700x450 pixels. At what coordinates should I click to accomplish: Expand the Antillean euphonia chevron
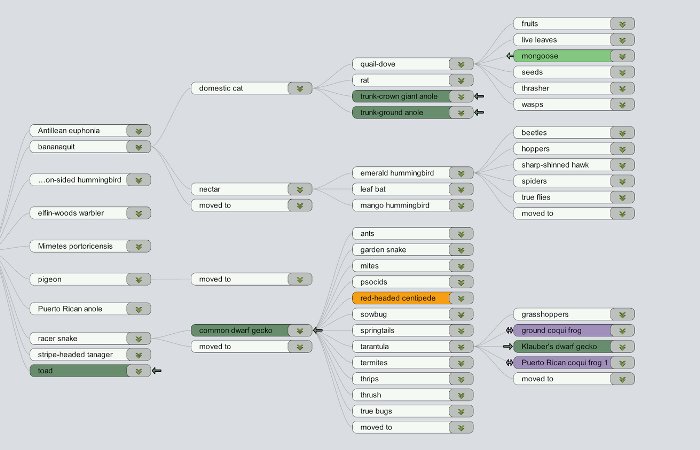coord(139,131)
